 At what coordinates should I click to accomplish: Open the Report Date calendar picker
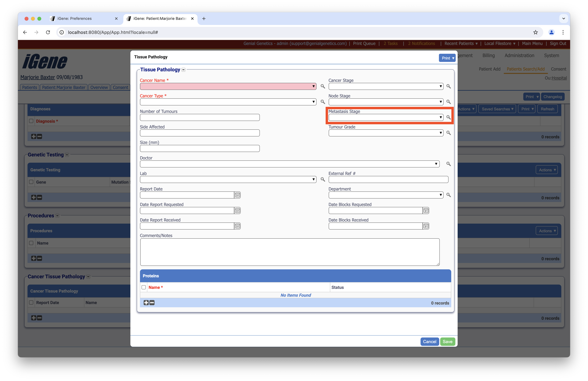tap(237, 195)
